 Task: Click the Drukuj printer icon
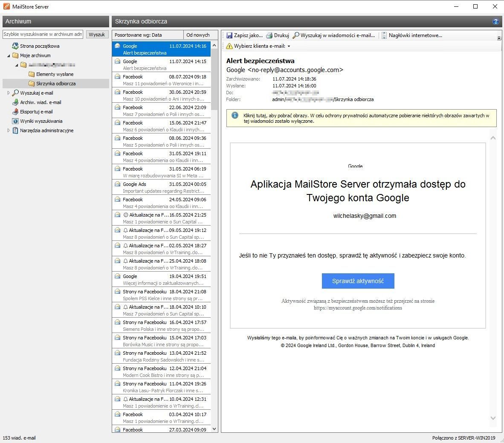269,35
